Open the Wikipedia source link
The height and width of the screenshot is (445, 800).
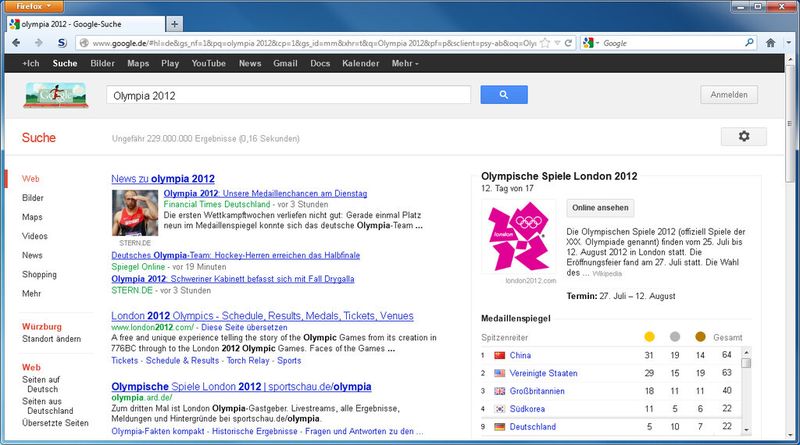607,274
